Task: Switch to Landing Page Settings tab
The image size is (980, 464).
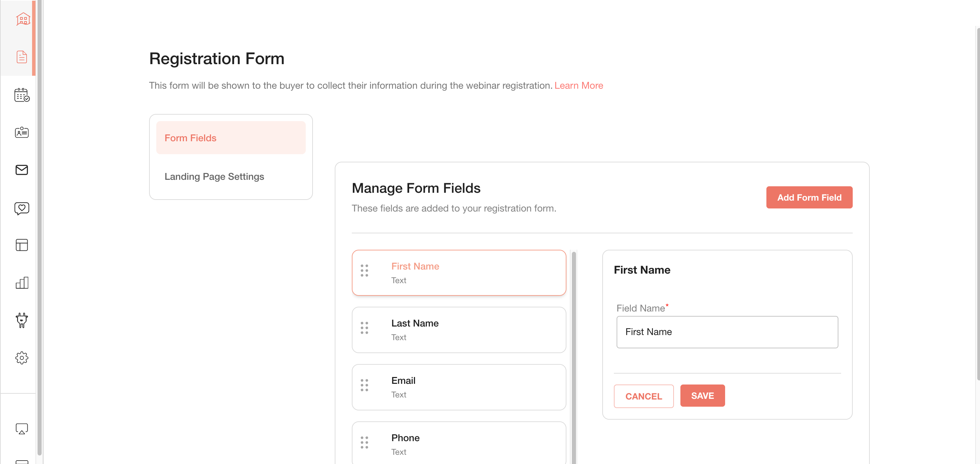Action: [214, 176]
